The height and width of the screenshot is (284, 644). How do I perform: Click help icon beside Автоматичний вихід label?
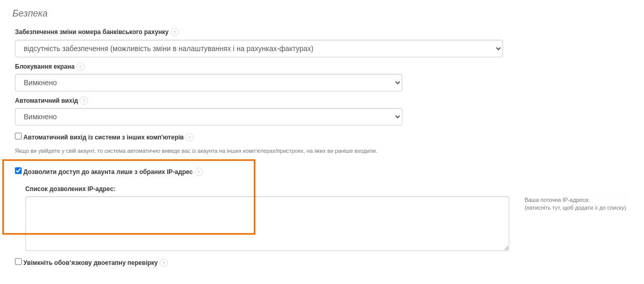pos(84,101)
